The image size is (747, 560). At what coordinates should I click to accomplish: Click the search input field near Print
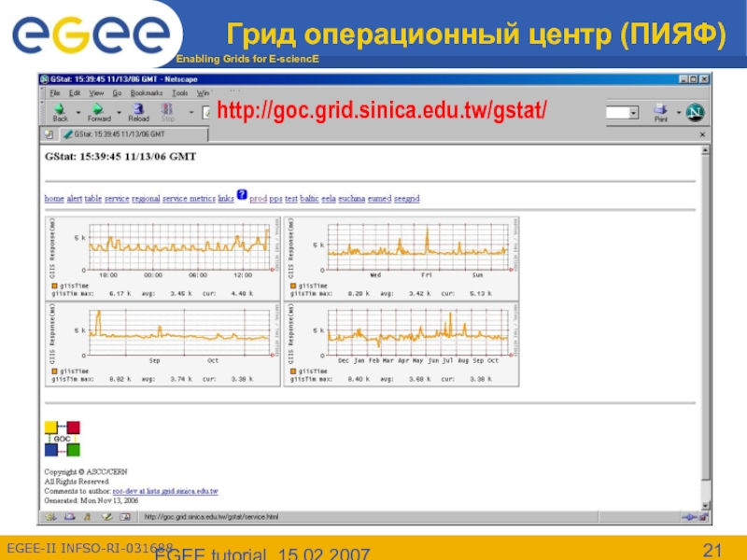[x=617, y=113]
